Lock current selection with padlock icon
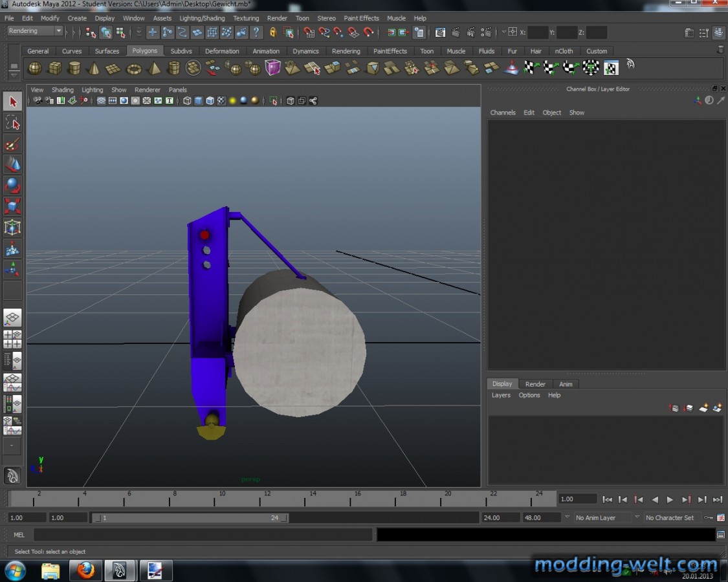728x582 pixels. [x=273, y=32]
